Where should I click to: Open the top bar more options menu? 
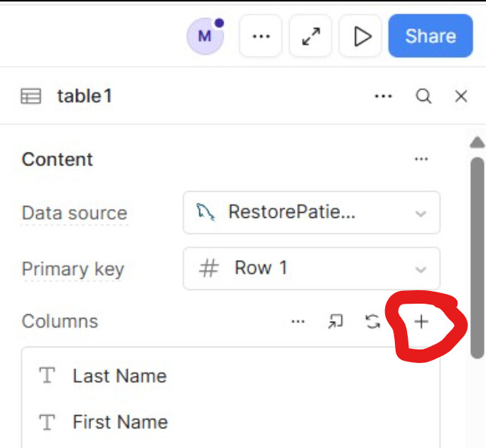[x=261, y=36]
